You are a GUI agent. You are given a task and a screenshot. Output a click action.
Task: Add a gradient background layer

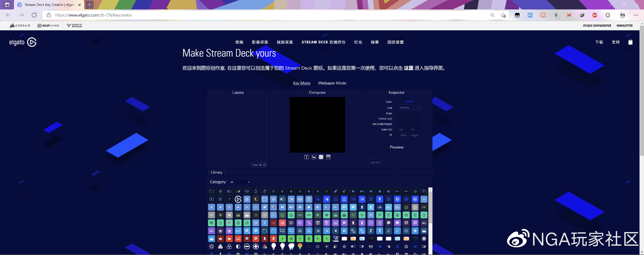pos(328,157)
